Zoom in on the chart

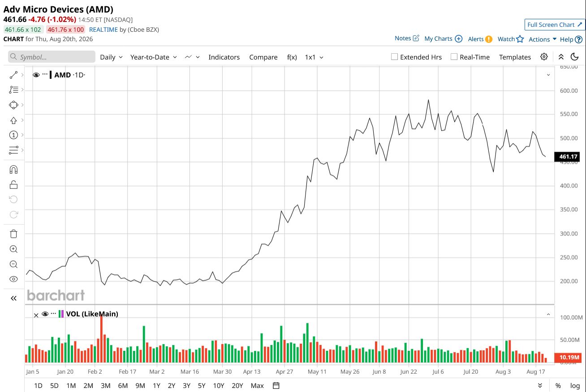pyautogui.click(x=13, y=249)
